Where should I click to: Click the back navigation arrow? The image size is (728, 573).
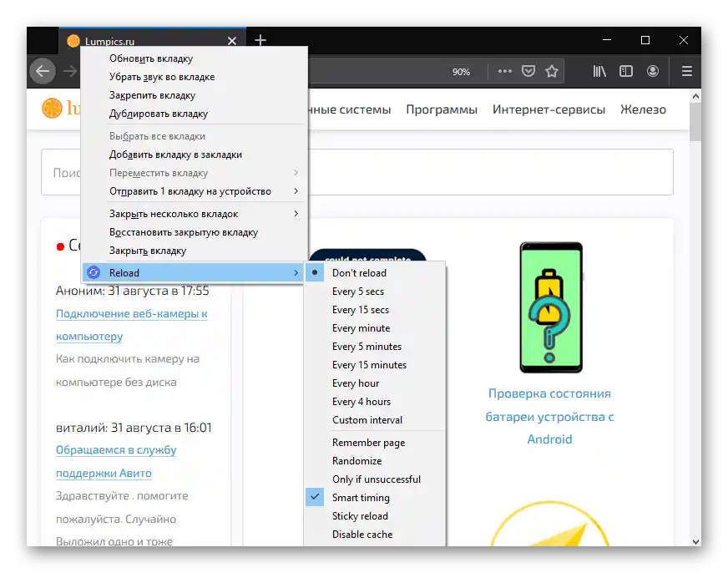pos(43,71)
